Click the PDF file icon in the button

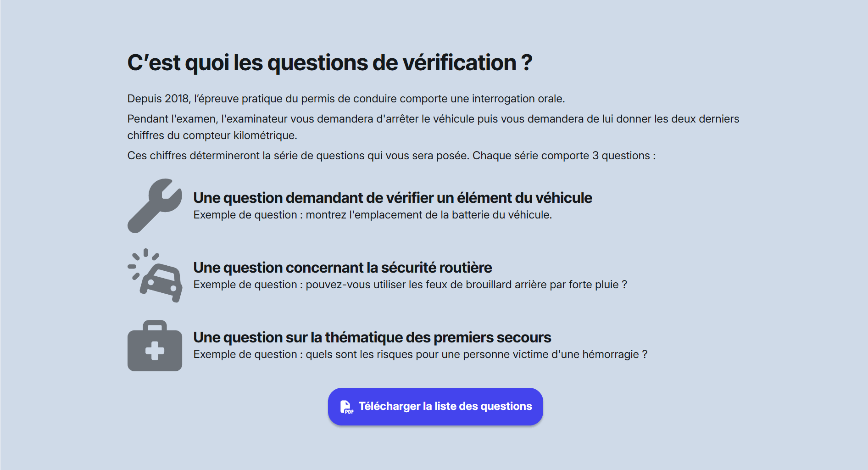coord(346,407)
